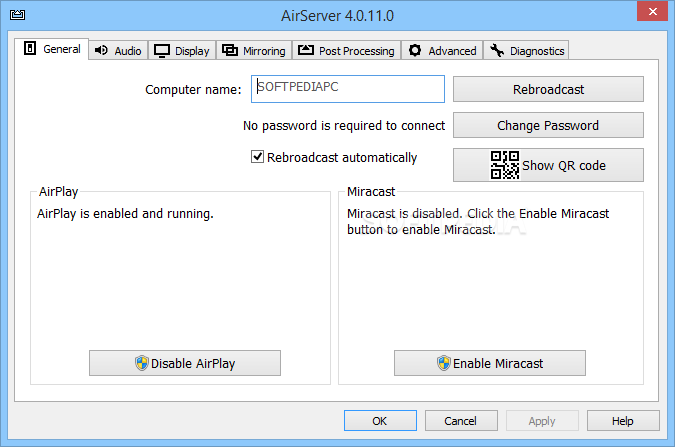Show QR code button text
This screenshot has height=447, width=675.
click(564, 165)
